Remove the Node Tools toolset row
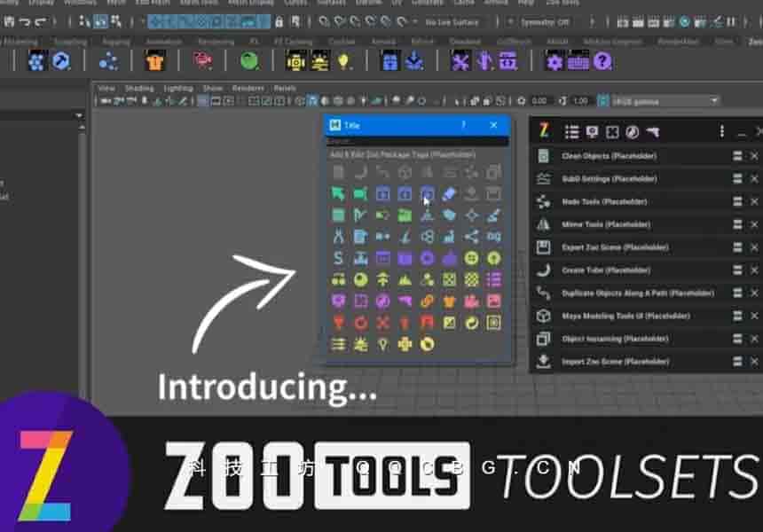This screenshot has width=763, height=532. click(754, 202)
